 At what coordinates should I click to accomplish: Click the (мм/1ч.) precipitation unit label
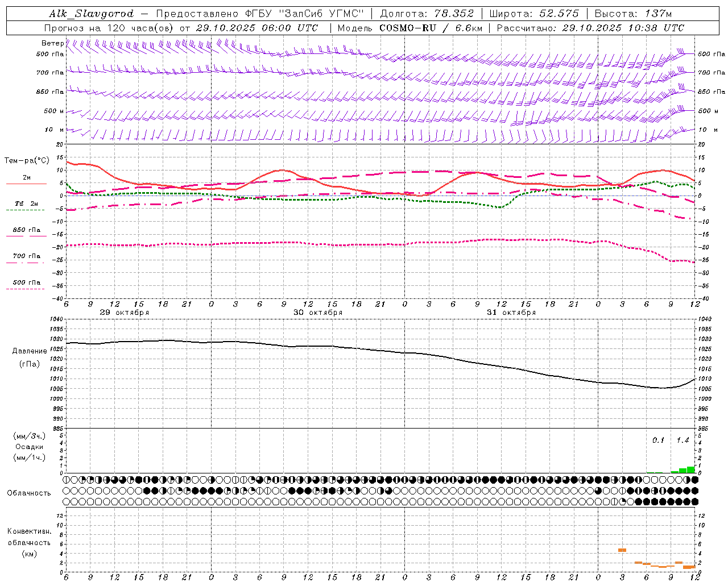[x=30, y=458]
